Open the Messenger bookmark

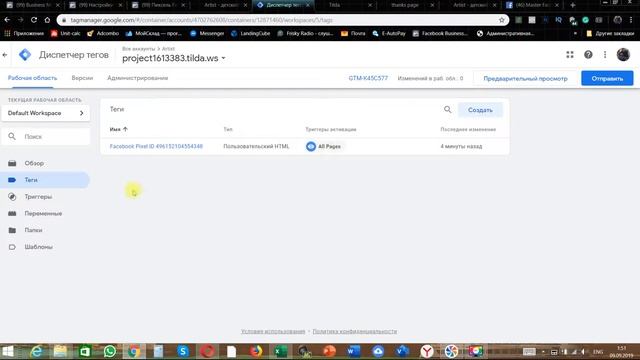click(x=207, y=33)
